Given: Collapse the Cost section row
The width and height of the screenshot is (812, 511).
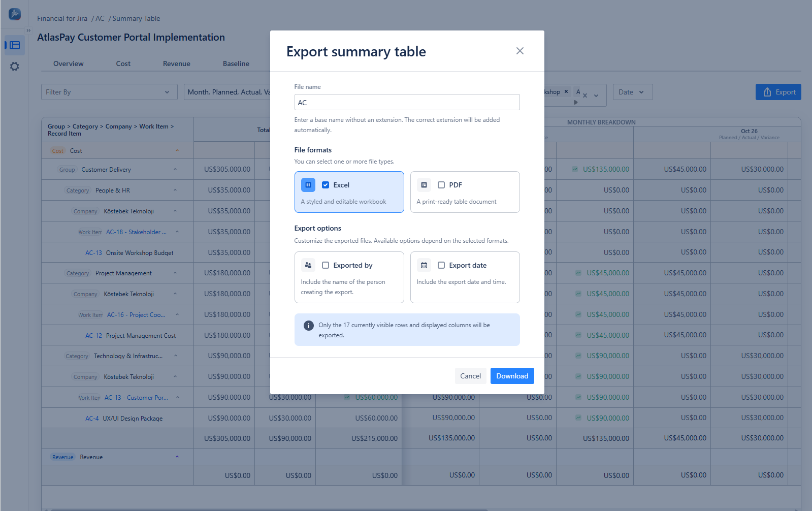Looking at the screenshot, I should click(177, 151).
